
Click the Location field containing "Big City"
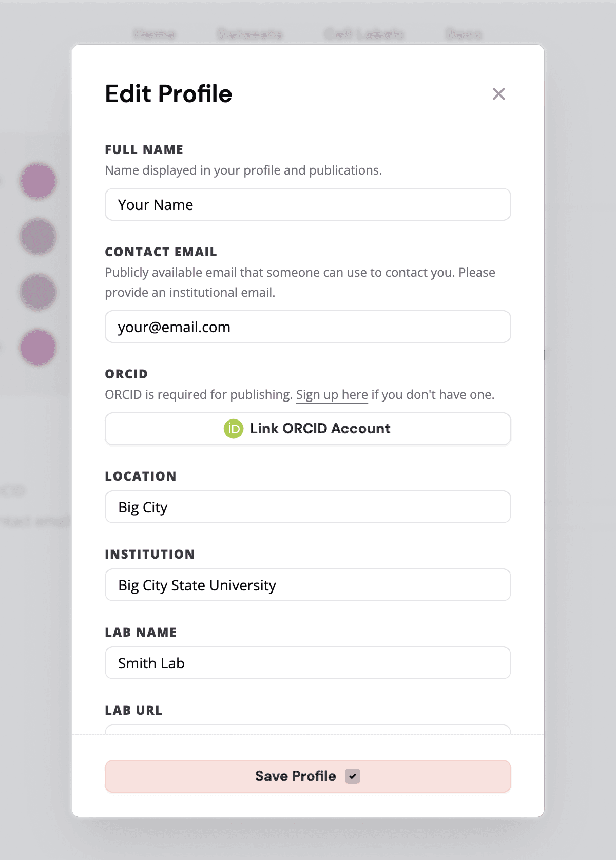(307, 507)
